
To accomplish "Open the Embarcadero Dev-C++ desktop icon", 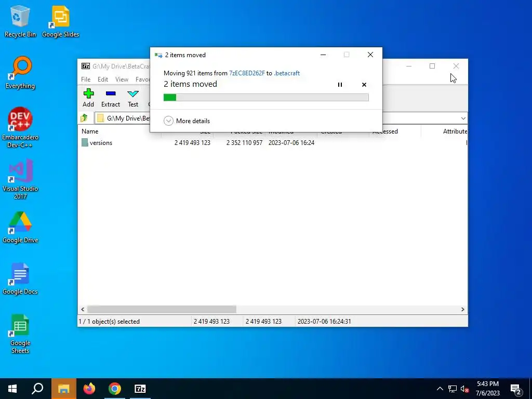I will (20, 128).
